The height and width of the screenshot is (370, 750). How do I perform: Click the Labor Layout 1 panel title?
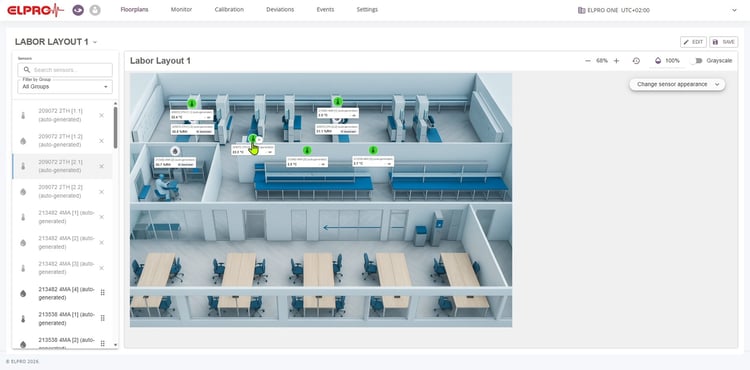[160, 61]
